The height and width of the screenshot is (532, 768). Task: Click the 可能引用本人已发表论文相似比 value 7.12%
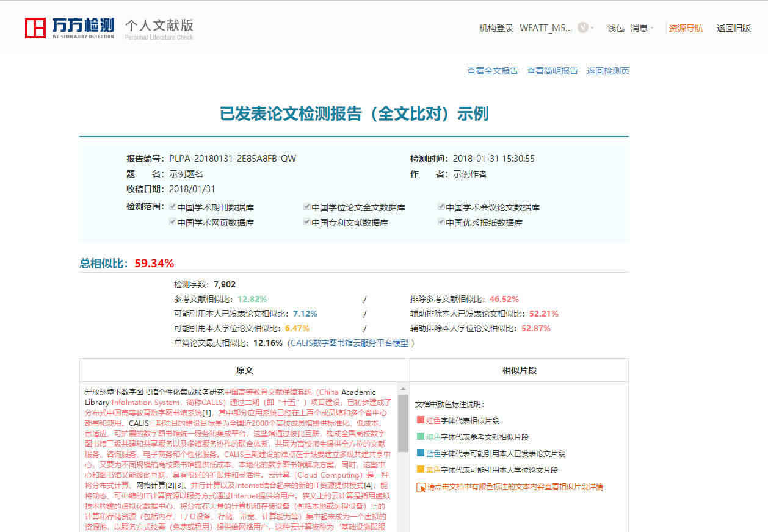(305, 314)
